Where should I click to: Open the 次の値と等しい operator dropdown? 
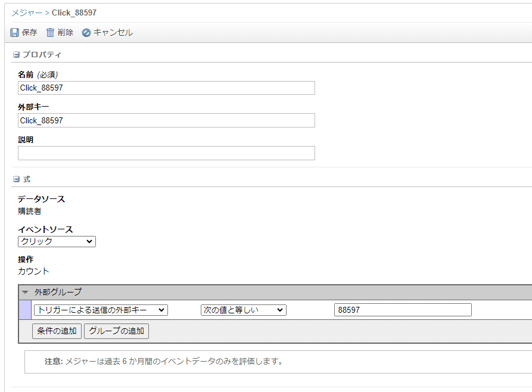(x=243, y=310)
